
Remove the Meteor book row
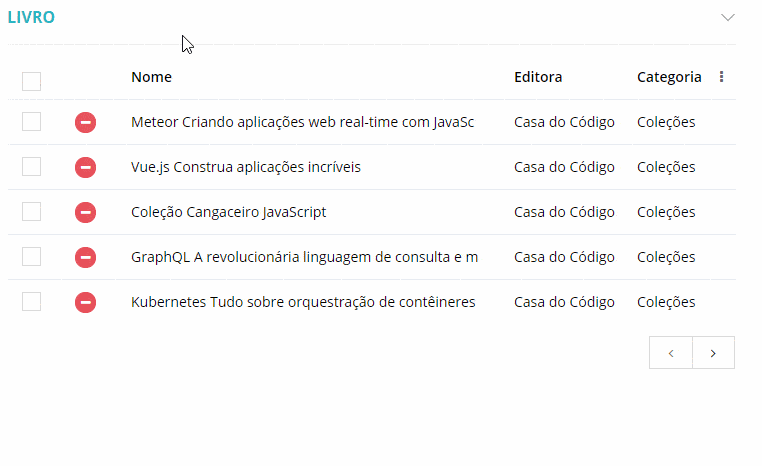tap(85, 122)
